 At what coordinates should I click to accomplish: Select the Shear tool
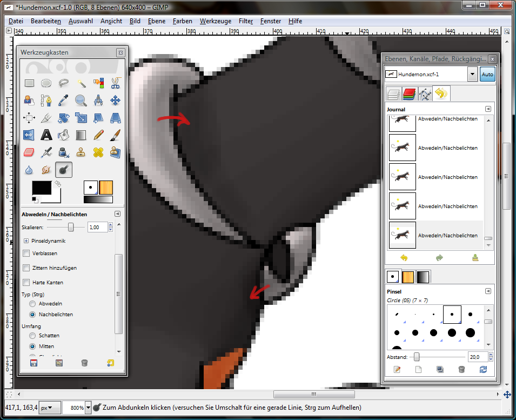click(98, 117)
